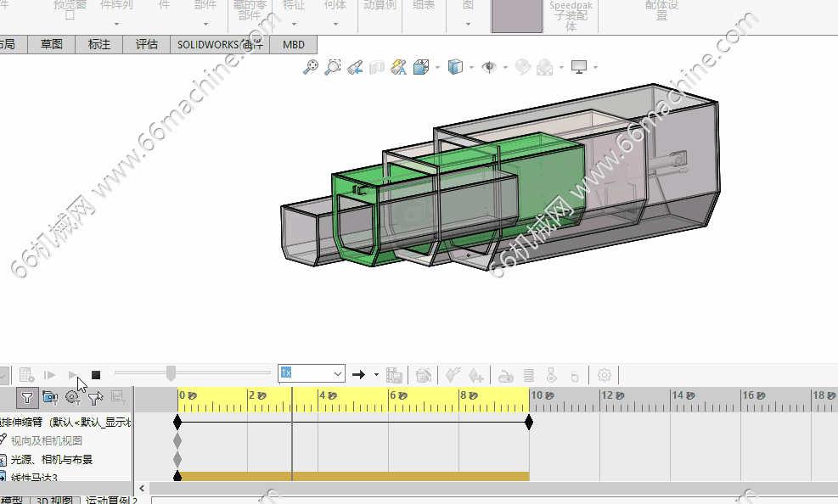Viewport: 838px width, 504px height.
Task: Toggle the Filter Animated button
Action: coord(50,396)
